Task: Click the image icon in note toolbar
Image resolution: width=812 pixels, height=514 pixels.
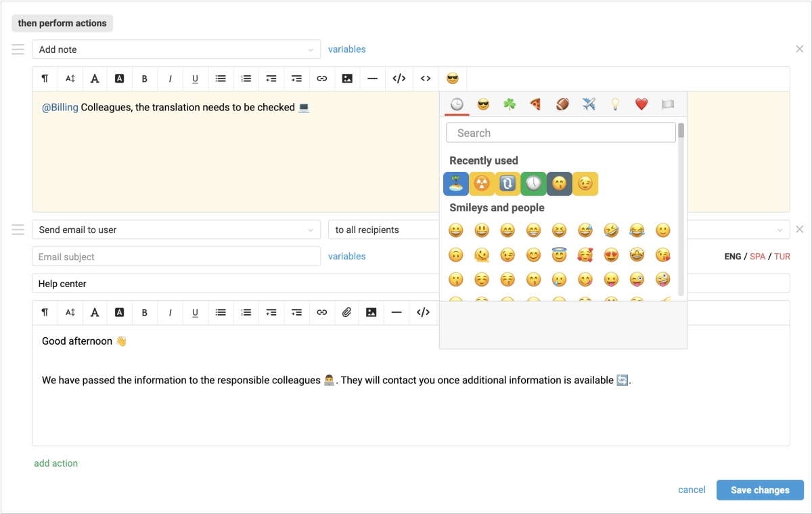Action: 347,79
